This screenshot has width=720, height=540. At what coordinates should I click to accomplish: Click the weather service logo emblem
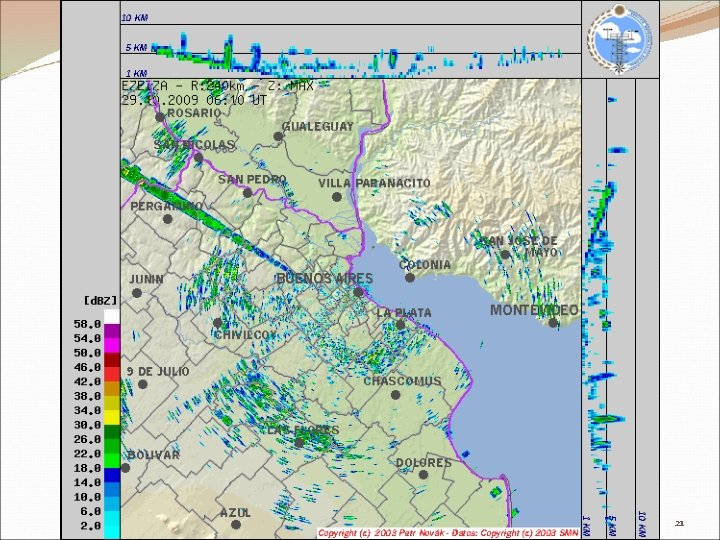(x=620, y=39)
